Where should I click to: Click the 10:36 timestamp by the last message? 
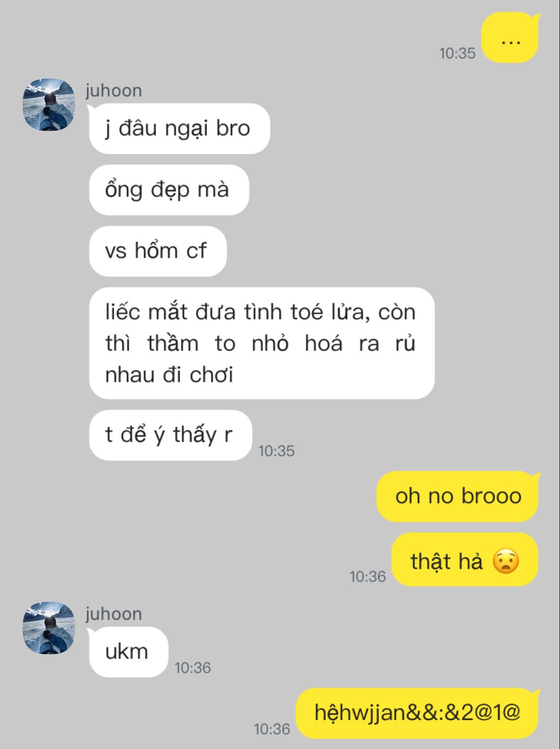[272, 729]
